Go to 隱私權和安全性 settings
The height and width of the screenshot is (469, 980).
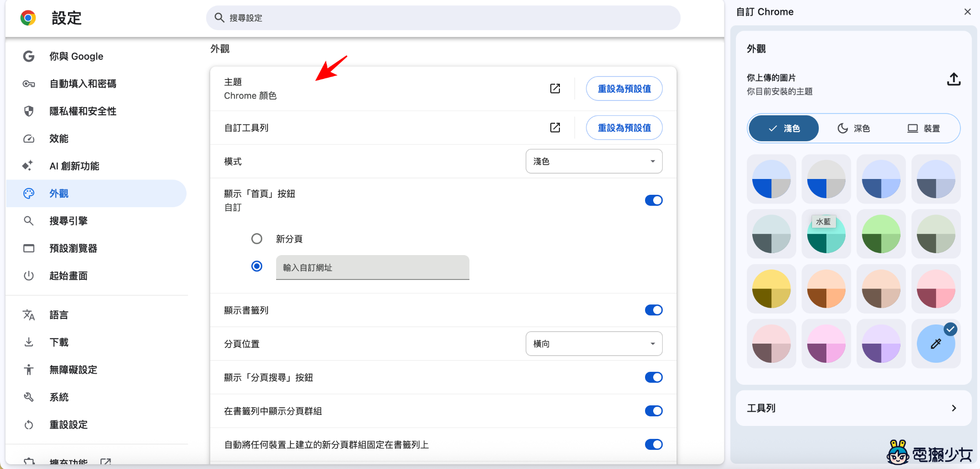[x=96, y=111]
